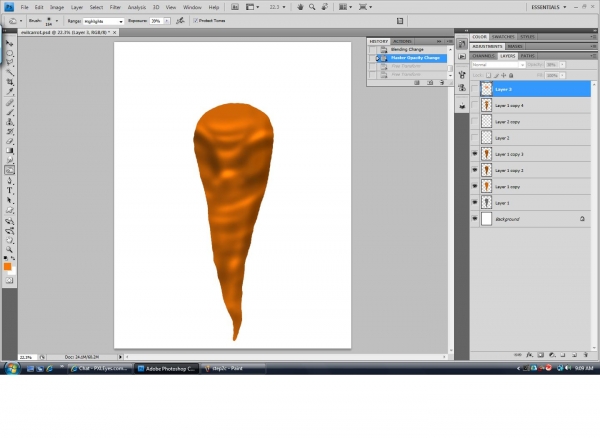
Task: Click the Rotate View tool in top bar
Action: [x=325, y=7]
